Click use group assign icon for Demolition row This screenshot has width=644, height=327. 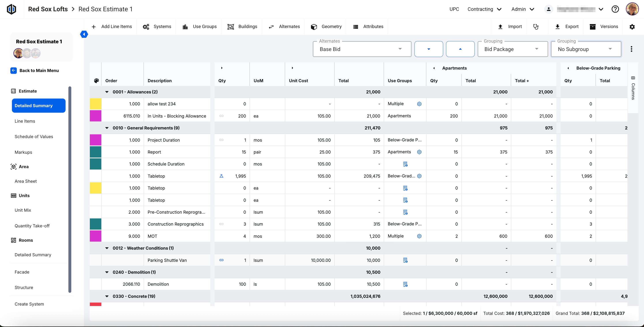[405, 284]
